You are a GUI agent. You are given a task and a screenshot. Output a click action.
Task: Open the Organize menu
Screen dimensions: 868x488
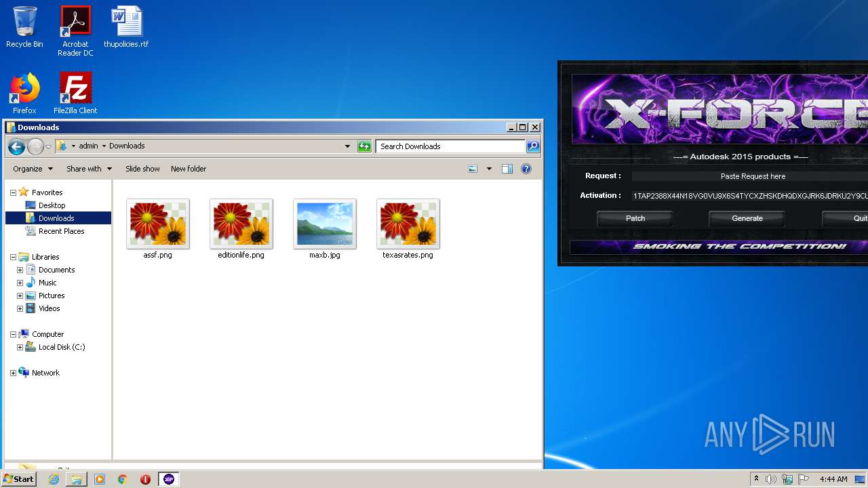(33, 169)
